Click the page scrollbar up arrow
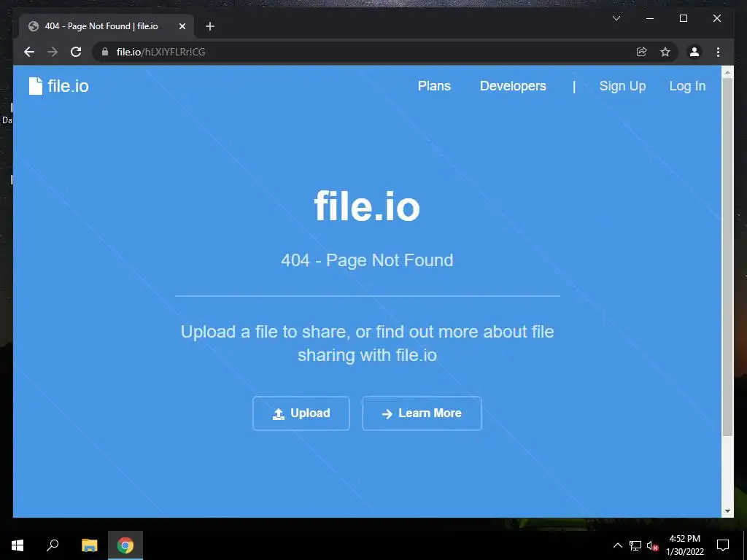 (x=727, y=72)
